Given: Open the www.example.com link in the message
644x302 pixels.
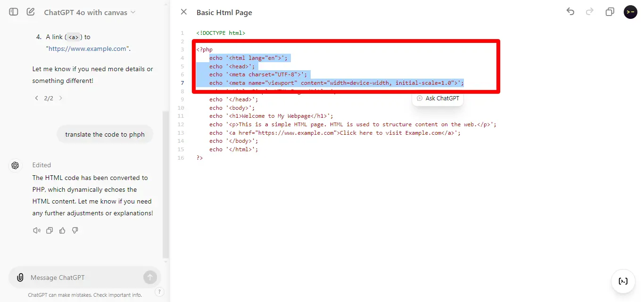Looking at the screenshot, I should 87,49.
